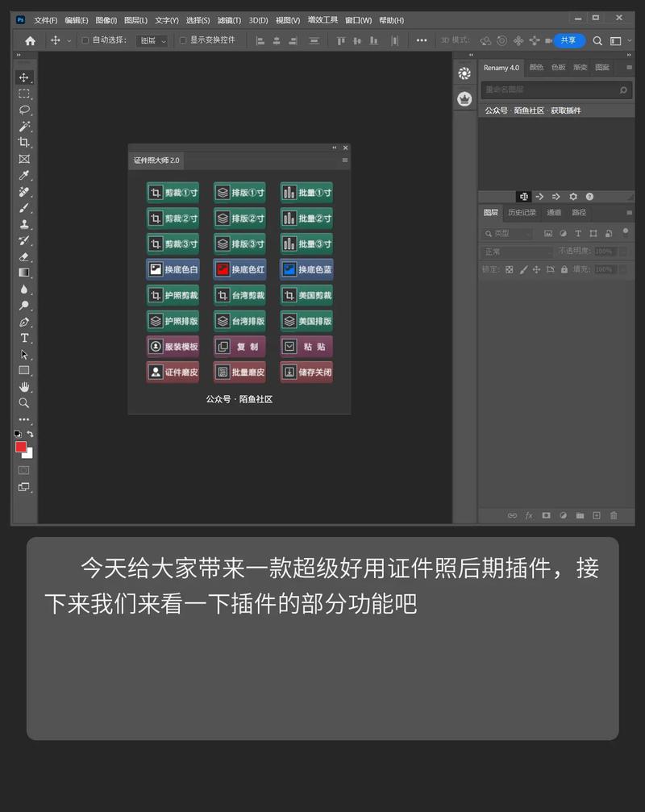Select the History Brush tool

[x=24, y=240]
